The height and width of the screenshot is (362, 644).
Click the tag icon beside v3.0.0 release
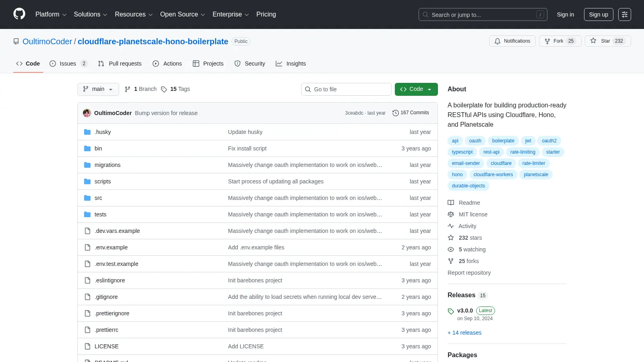[x=451, y=311]
